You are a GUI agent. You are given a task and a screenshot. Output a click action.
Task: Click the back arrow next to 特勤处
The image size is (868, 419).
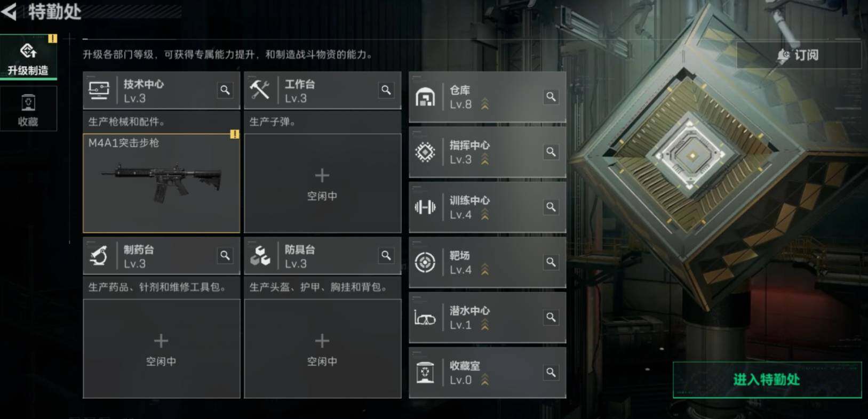pos(9,11)
